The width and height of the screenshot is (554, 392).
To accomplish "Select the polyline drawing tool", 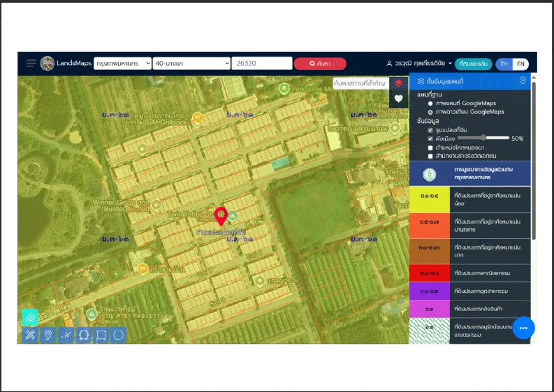I will coord(66,335).
